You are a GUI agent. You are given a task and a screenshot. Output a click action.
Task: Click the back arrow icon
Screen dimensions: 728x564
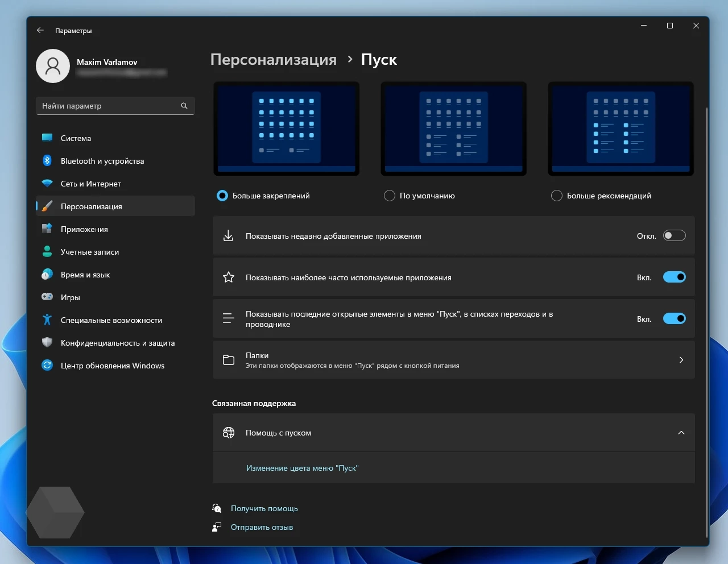[40, 31]
